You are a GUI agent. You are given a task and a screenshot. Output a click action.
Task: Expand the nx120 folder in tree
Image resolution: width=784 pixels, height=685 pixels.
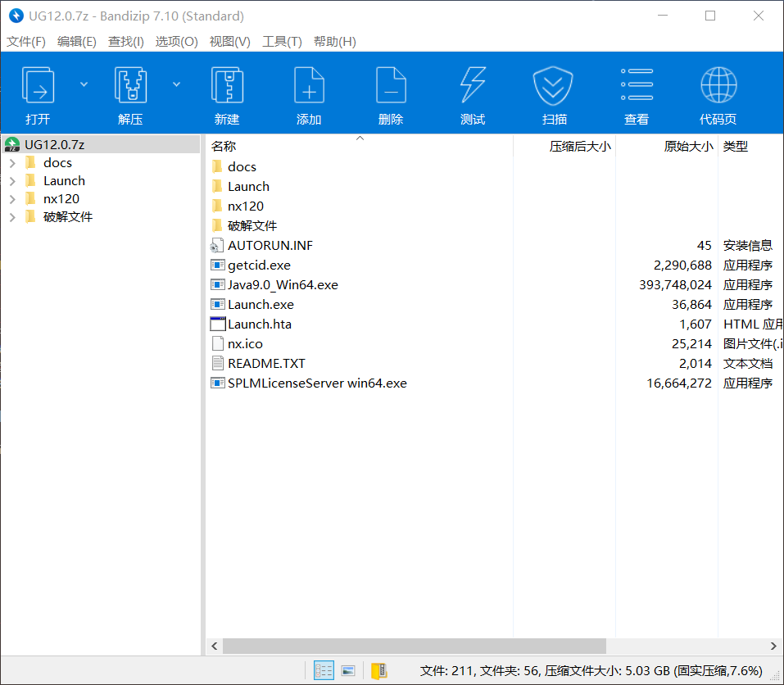12,199
